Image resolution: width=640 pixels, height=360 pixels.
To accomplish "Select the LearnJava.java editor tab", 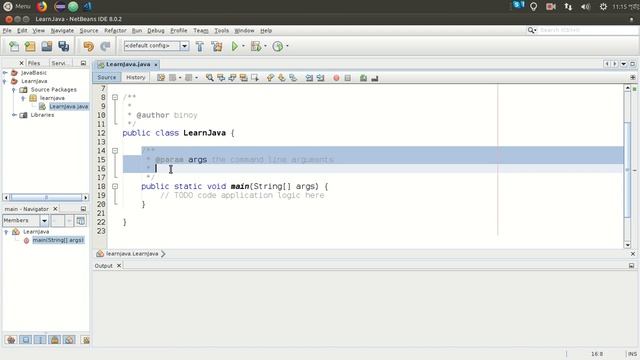I will click(128, 64).
